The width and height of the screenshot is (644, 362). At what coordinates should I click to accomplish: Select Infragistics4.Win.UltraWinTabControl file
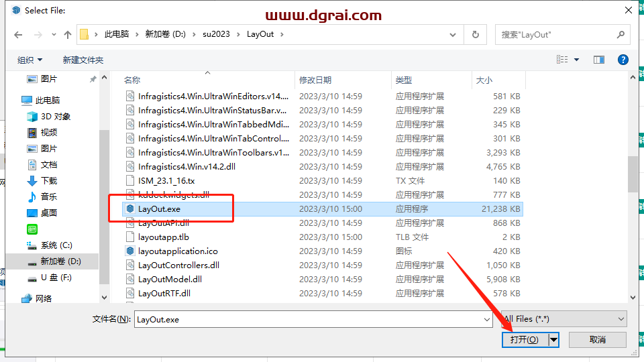(213, 138)
